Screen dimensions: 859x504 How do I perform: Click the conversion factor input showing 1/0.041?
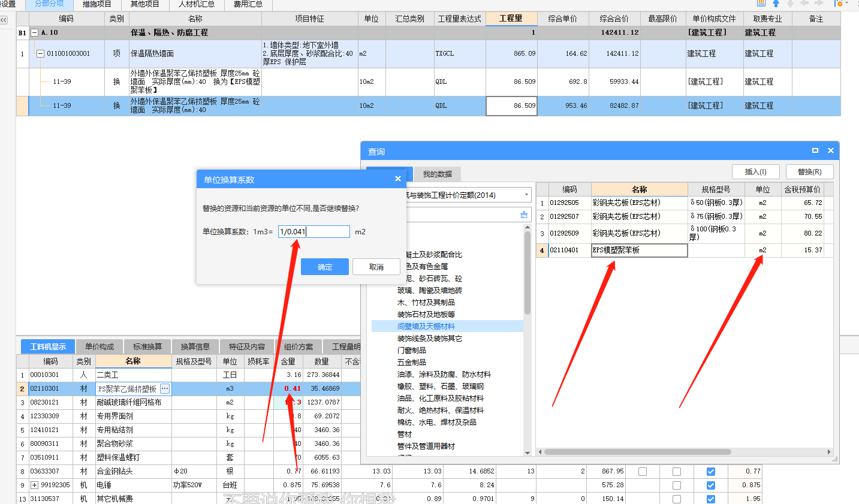click(x=312, y=231)
